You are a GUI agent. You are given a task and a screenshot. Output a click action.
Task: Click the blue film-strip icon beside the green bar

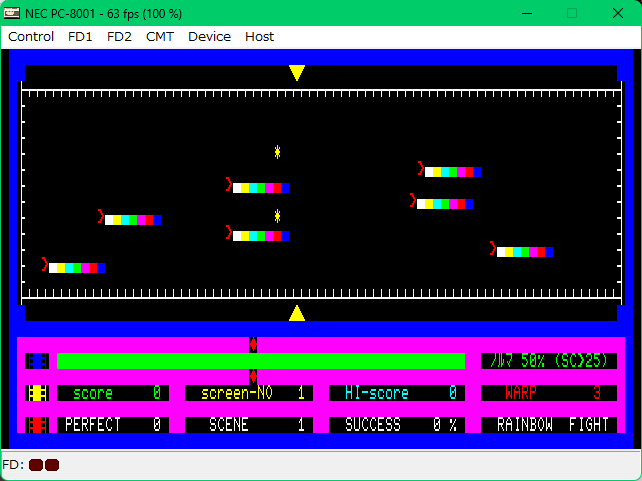click(x=37, y=361)
